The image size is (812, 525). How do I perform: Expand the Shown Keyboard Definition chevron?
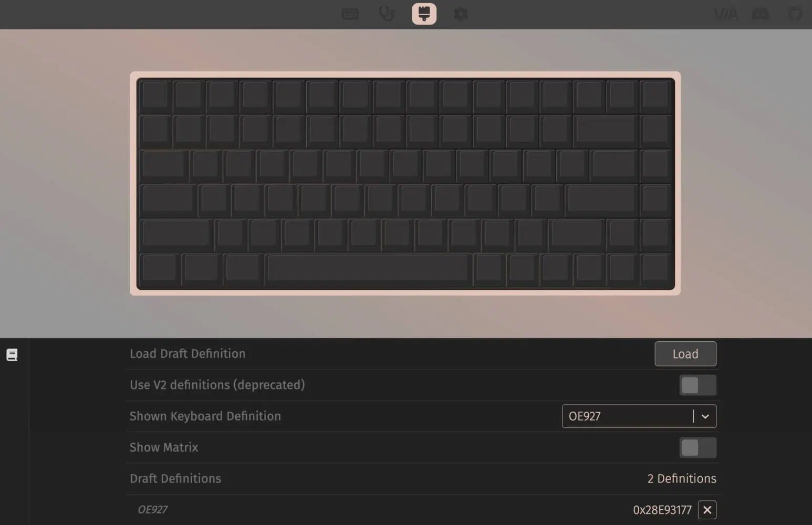(705, 416)
